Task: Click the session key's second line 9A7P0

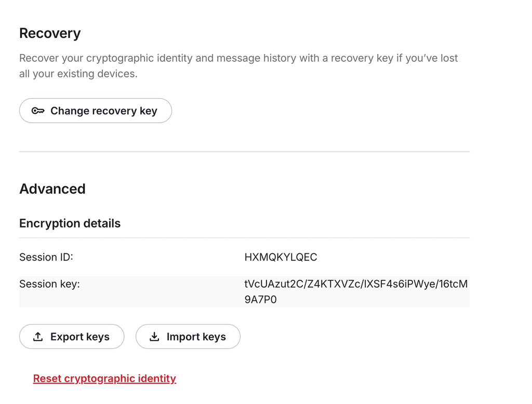Action: pyautogui.click(x=260, y=300)
